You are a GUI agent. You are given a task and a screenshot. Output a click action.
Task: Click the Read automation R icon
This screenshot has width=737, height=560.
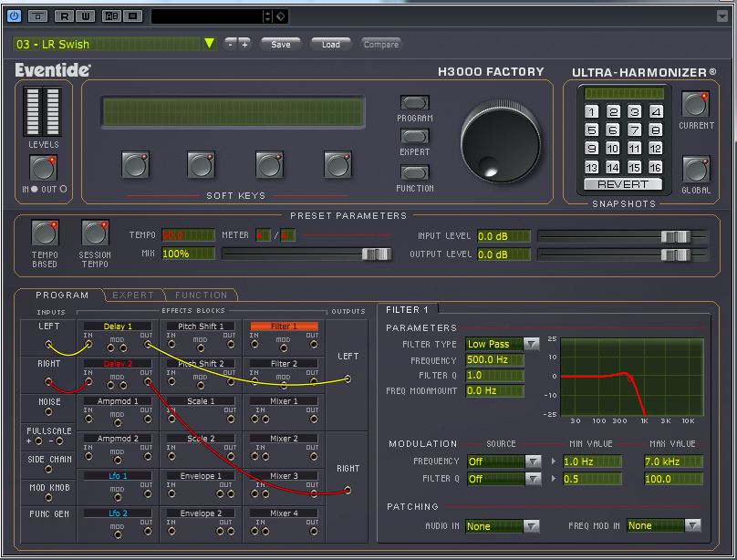63,16
